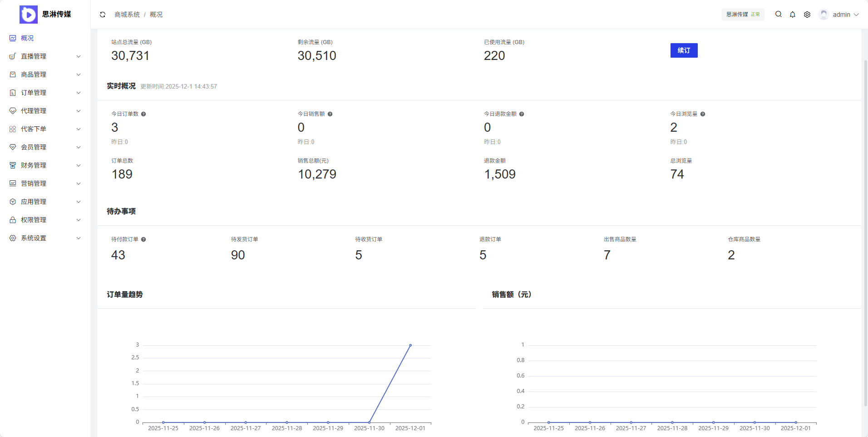Open settings gear icon in header
Screen dimensions: 868x437
(x=807, y=15)
